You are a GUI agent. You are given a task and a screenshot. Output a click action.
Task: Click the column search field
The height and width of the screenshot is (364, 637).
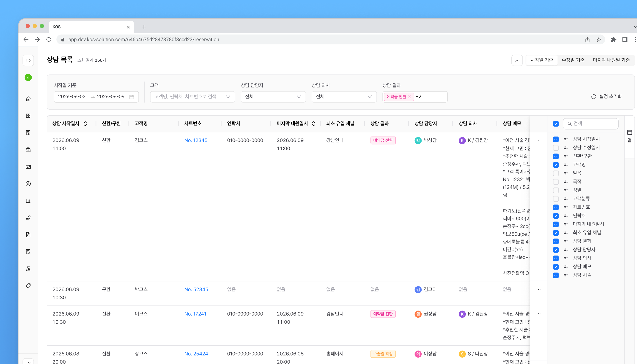pos(591,124)
